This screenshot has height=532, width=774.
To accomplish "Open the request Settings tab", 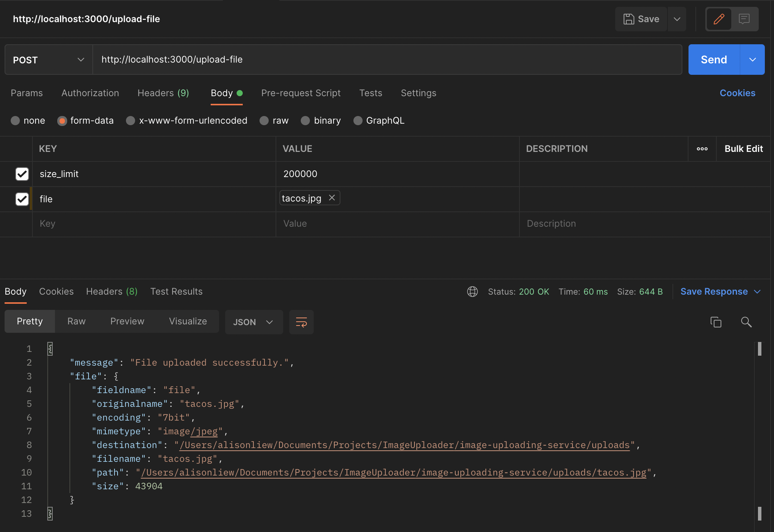I will [x=418, y=93].
